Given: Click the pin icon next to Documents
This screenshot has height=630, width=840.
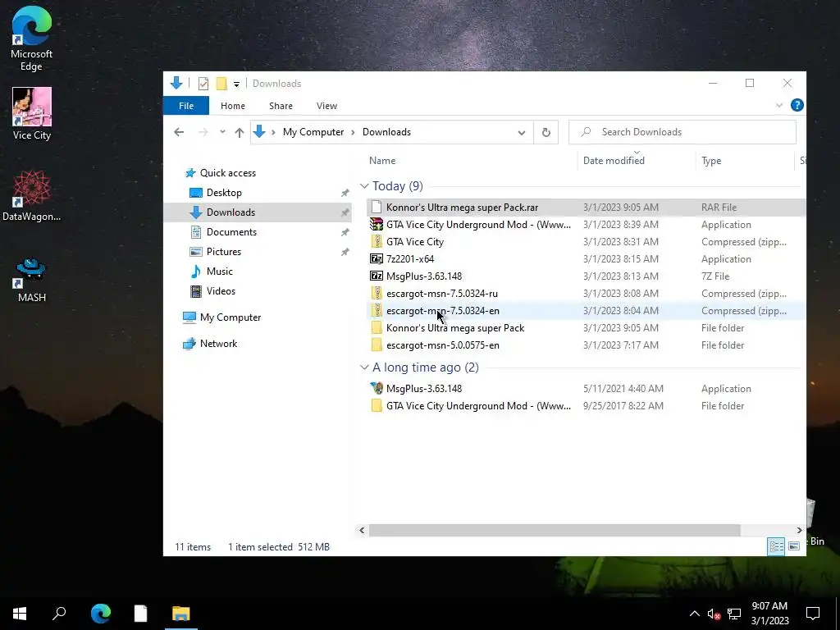Looking at the screenshot, I should pyautogui.click(x=345, y=232).
